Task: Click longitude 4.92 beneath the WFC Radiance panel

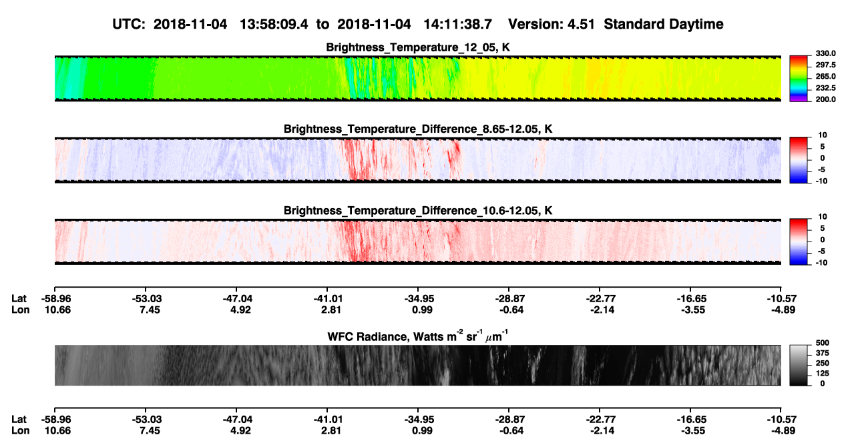Action: 240,430
